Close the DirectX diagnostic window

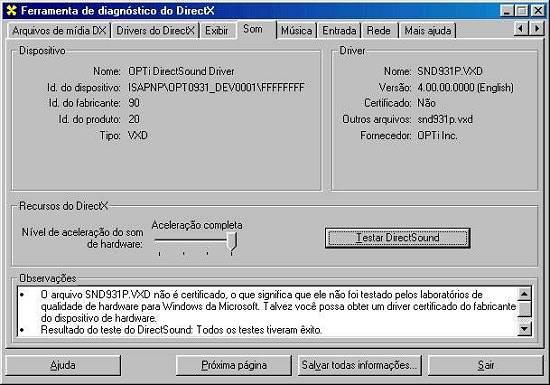(x=537, y=11)
